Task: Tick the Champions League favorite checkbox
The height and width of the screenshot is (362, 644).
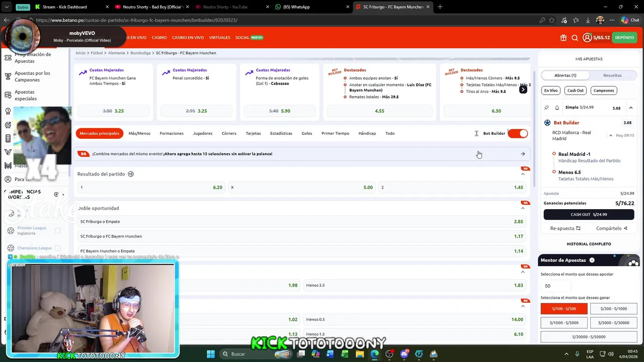Action: coord(57,248)
